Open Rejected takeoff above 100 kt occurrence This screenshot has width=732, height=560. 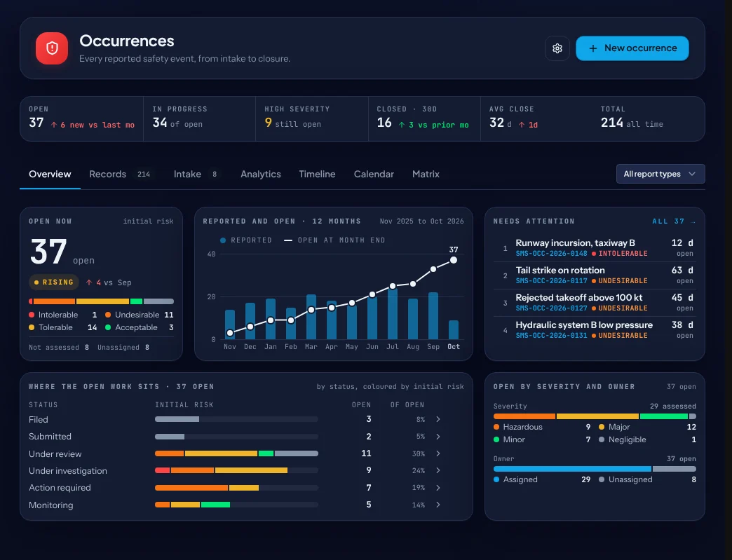(594, 302)
